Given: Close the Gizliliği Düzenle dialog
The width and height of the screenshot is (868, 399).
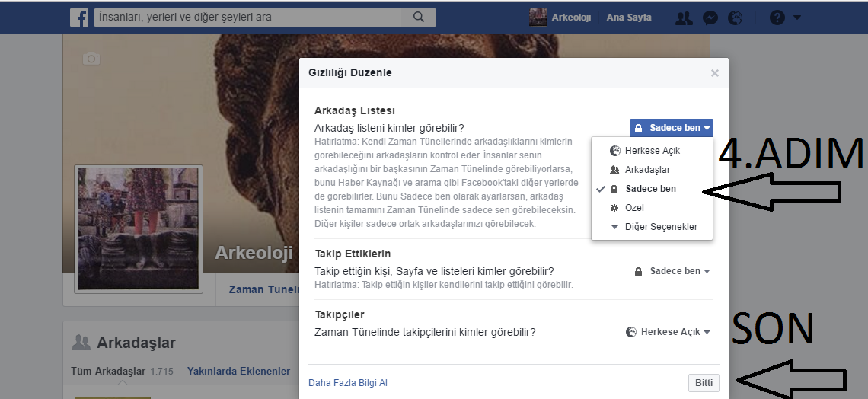Looking at the screenshot, I should click(715, 73).
